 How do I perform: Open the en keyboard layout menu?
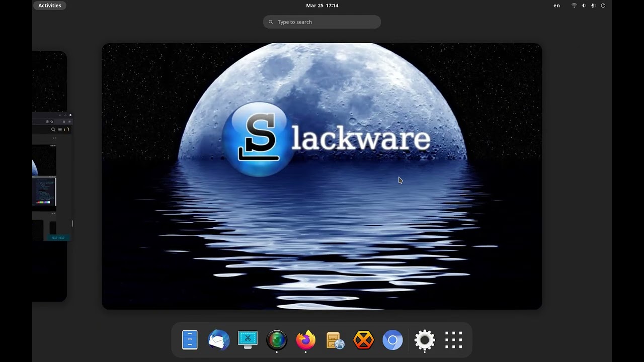(x=556, y=6)
